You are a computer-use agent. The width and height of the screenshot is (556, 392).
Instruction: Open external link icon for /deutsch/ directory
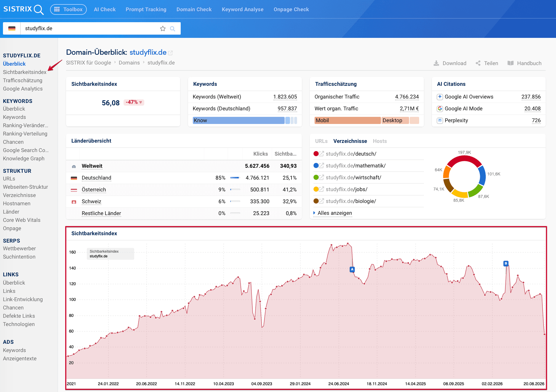[321, 154]
